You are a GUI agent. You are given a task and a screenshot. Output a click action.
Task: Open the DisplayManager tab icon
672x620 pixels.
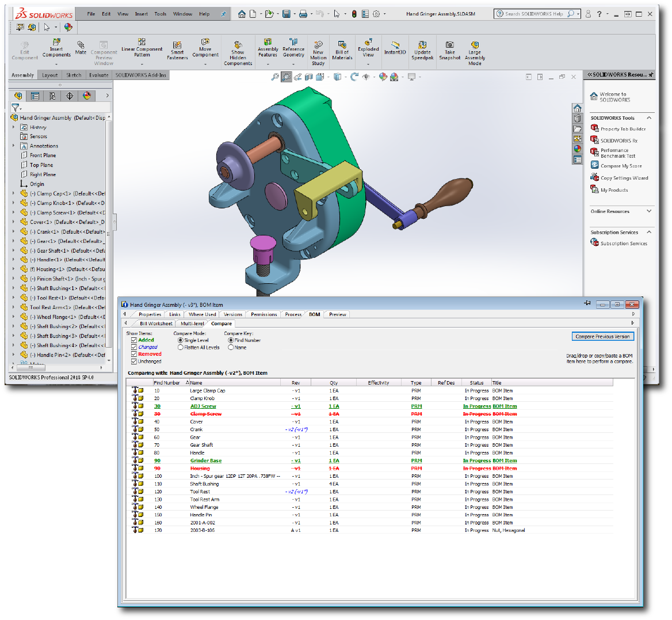click(87, 96)
